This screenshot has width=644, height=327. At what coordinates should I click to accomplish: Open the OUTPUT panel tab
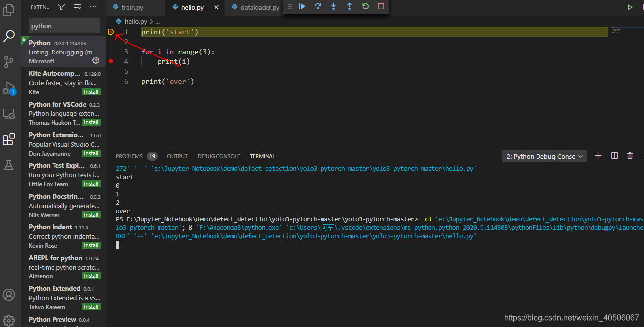pyautogui.click(x=177, y=156)
